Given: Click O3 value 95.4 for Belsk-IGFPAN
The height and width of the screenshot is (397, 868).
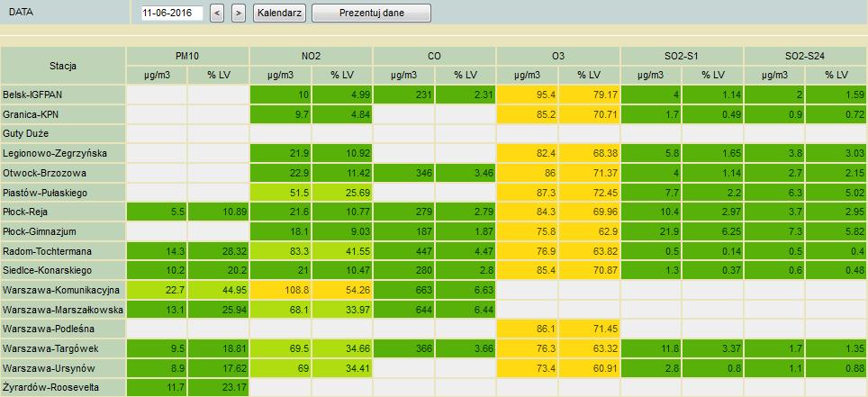Looking at the screenshot, I should click(x=527, y=95).
